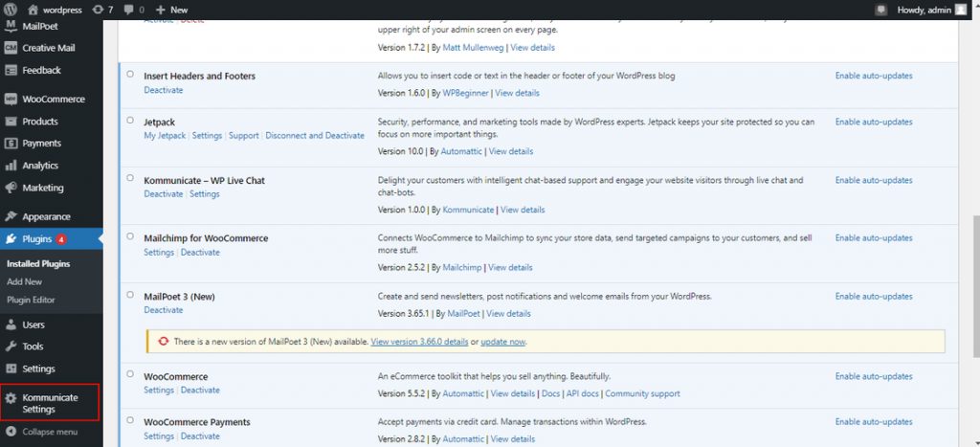
Task: Click the admin avatar image
Action: click(x=960, y=10)
